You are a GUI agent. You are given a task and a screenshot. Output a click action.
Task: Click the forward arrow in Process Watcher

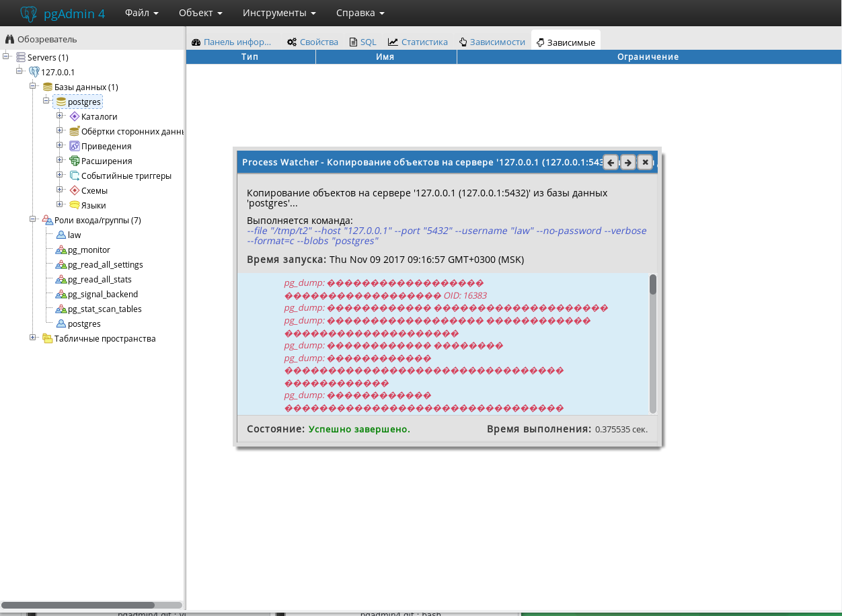point(627,162)
